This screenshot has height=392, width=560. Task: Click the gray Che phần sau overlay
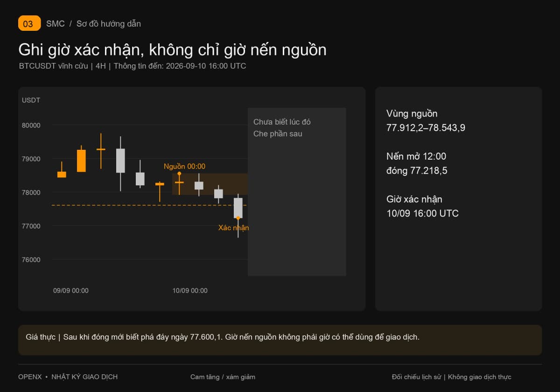[x=297, y=192]
